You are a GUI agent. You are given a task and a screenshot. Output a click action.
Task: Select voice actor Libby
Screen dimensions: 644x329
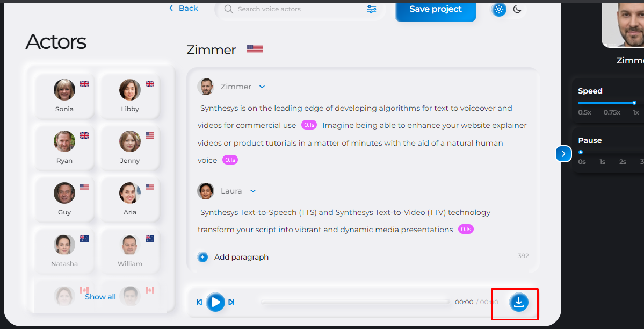[130, 96]
